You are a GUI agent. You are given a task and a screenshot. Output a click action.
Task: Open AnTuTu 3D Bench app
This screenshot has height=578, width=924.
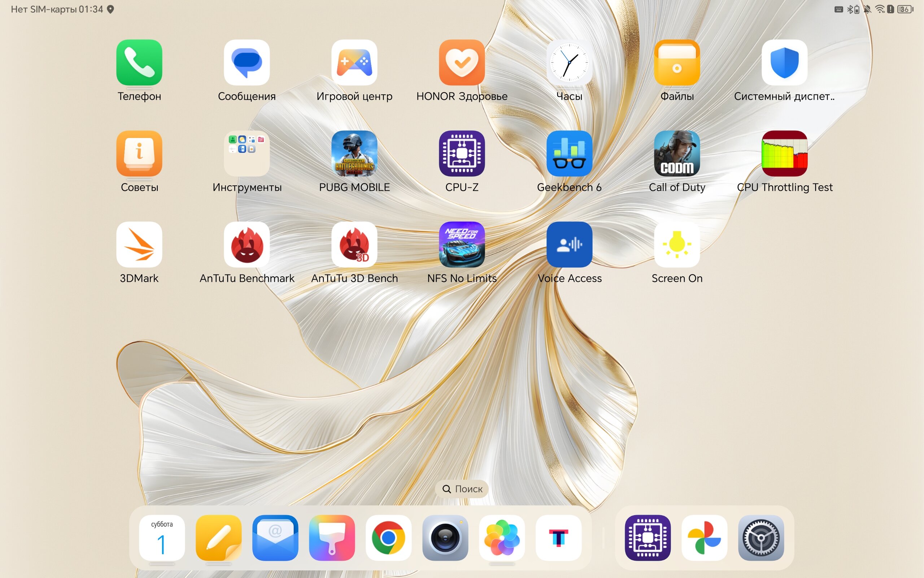pos(354,244)
